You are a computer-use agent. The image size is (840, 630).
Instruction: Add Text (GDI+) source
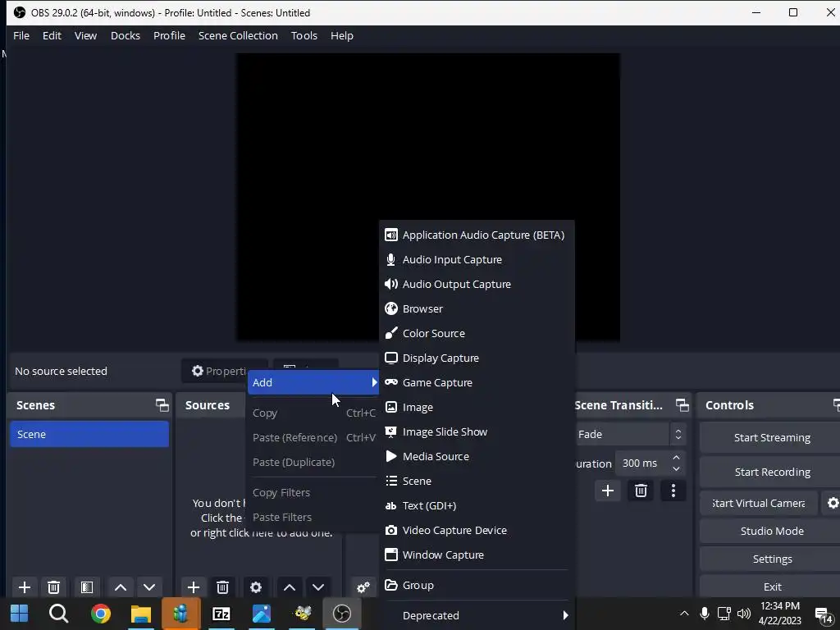[477, 505]
